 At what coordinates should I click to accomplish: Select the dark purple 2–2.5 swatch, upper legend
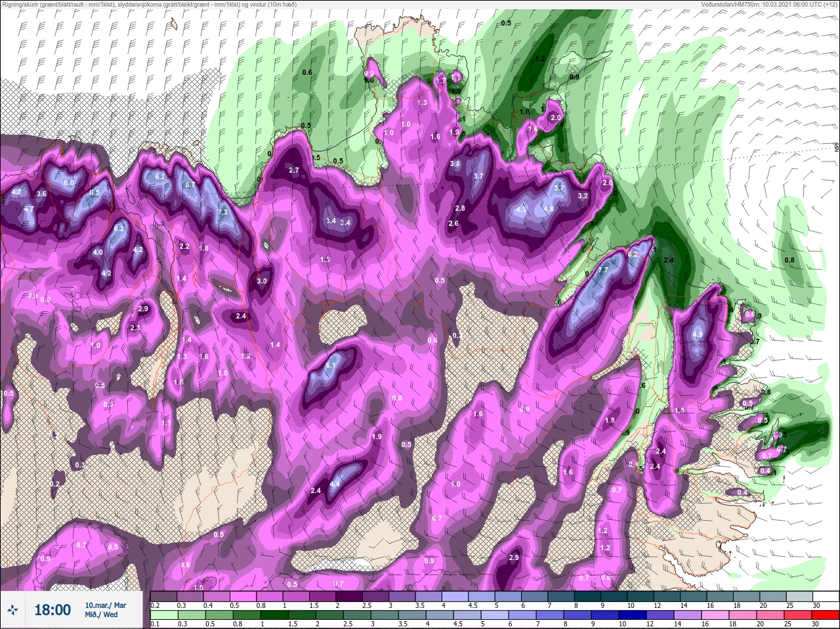(x=349, y=596)
